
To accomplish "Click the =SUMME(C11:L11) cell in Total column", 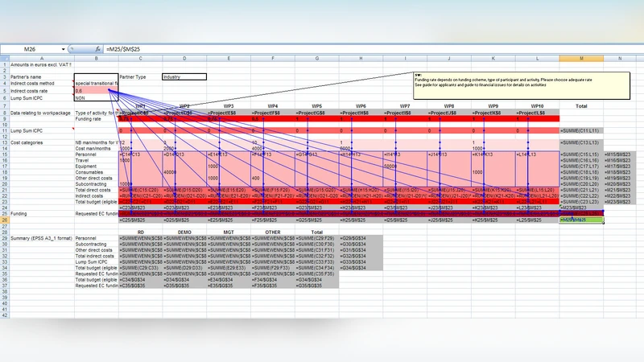I will [580, 130].
